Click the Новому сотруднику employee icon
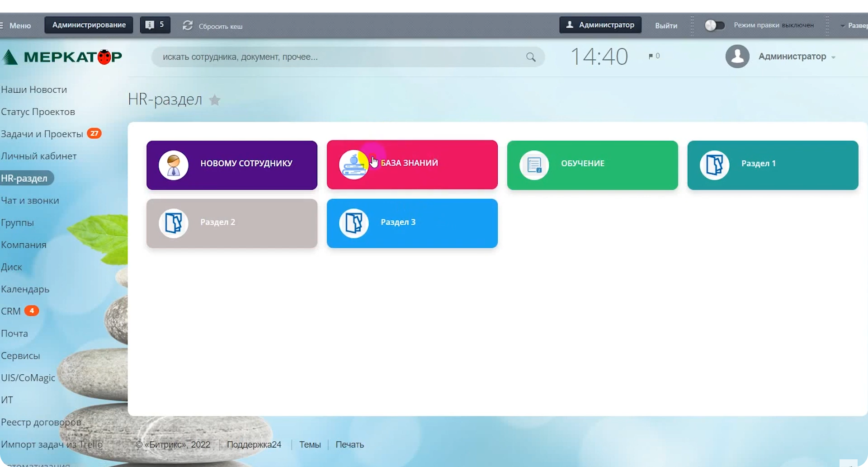Viewport: 868px width, 467px height. [x=174, y=165]
